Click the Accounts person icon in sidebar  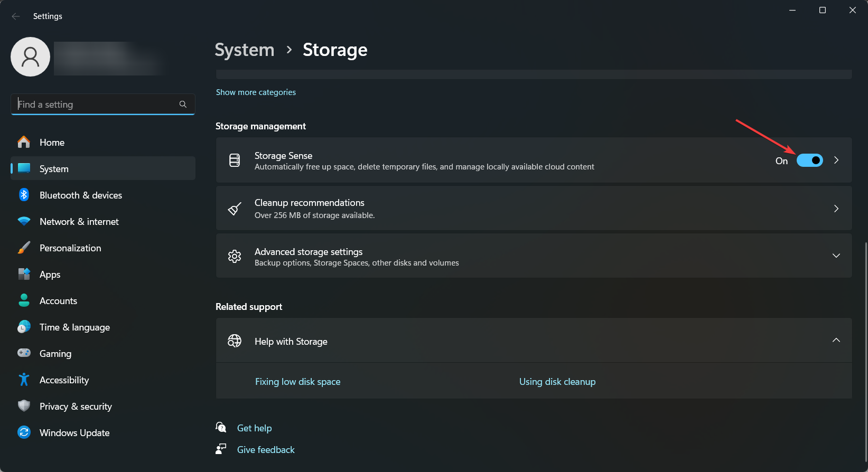pos(24,300)
